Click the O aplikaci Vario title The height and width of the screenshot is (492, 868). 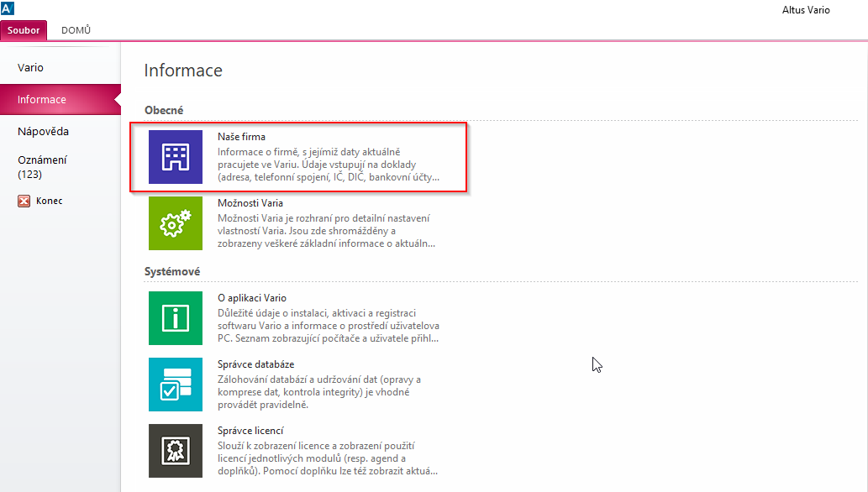pos(252,298)
